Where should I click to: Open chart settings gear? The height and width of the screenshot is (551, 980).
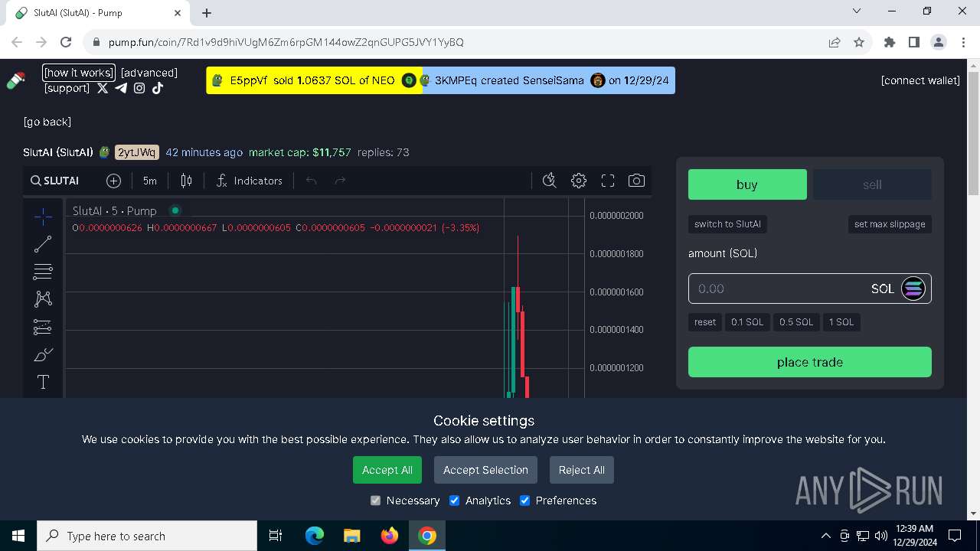579,181
